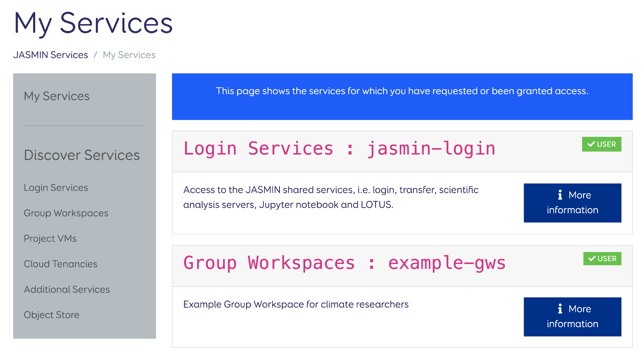Image resolution: width=644 pixels, height=358 pixels.
Task: Click More information for example-gws workspace
Action: click(x=572, y=317)
